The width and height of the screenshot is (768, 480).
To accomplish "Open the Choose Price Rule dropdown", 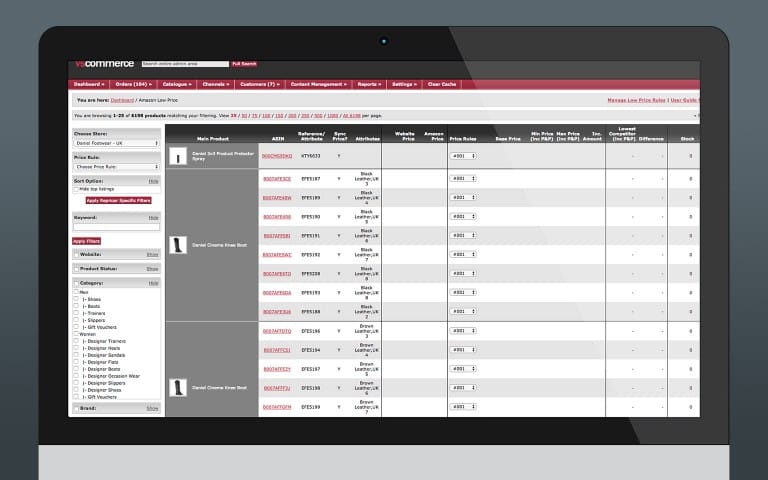I will coord(116,166).
